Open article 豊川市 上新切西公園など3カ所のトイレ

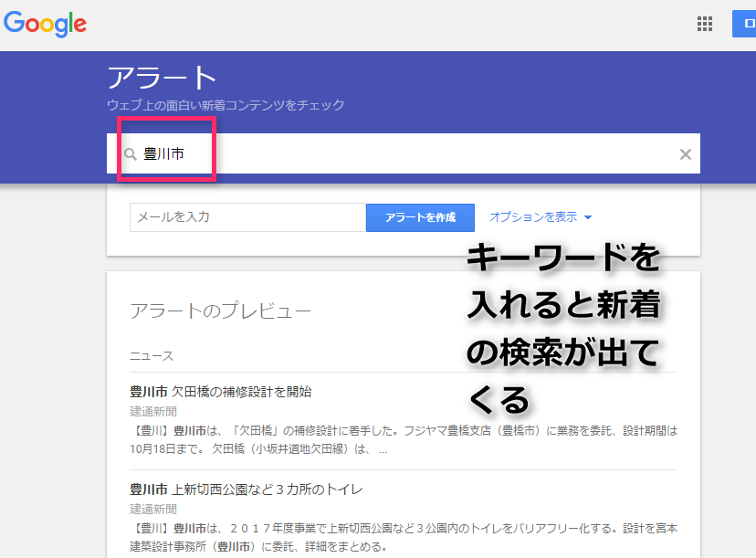(246, 490)
